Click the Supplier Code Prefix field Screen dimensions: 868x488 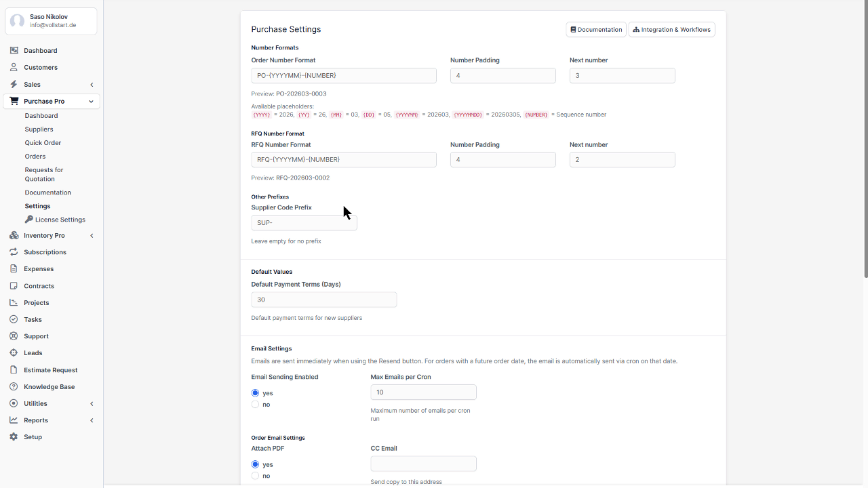click(304, 223)
